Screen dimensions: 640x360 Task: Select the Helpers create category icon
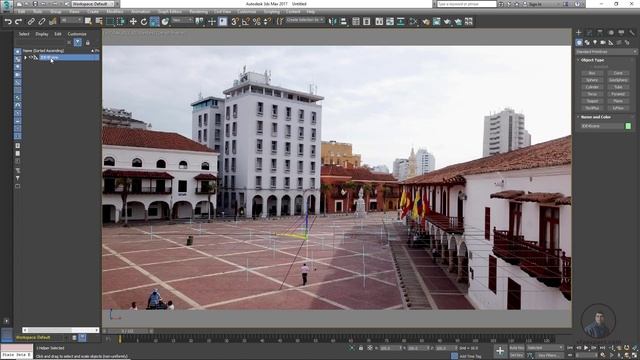tap(611, 42)
